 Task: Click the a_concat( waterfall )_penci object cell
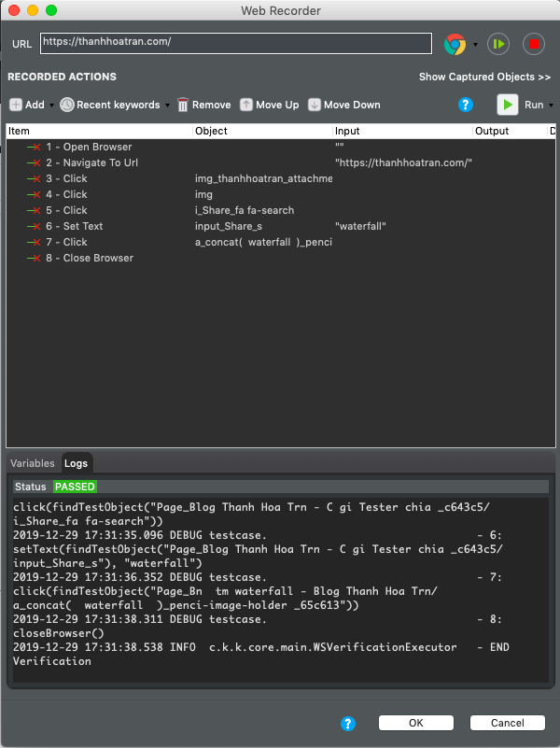pos(263,243)
